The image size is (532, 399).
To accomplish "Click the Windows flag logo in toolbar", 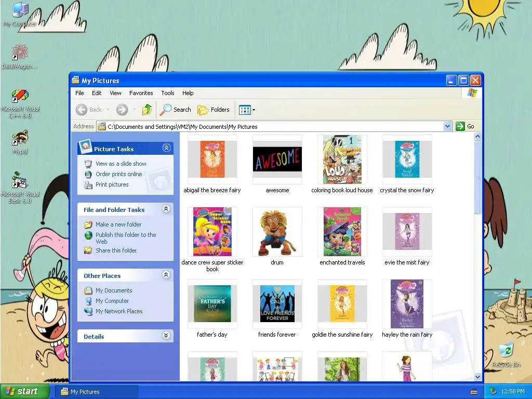I will [472, 93].
